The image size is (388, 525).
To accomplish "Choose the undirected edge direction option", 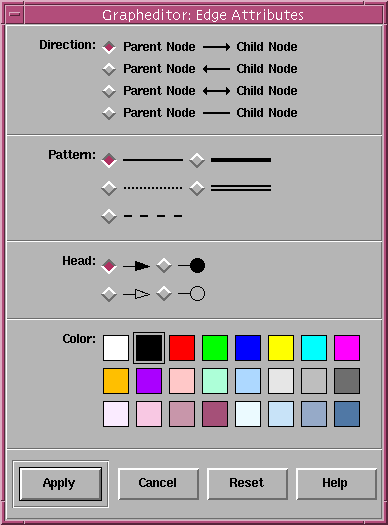I will pos(109,113).
